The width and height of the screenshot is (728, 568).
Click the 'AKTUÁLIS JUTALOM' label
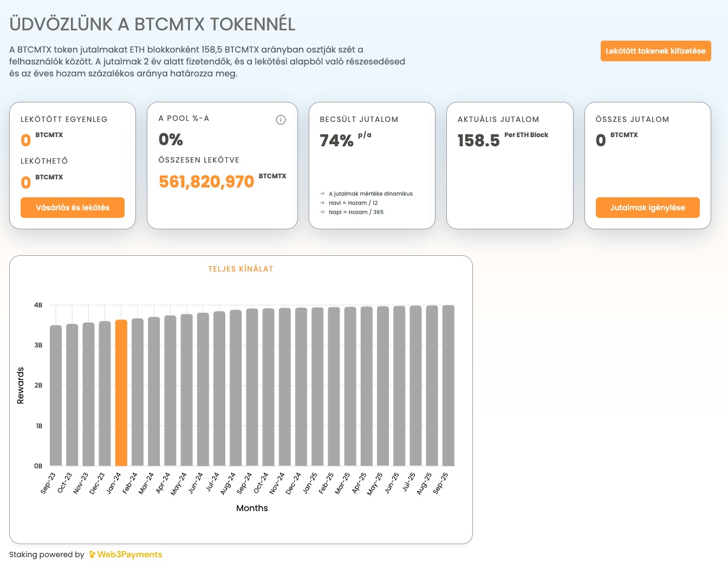(x=498, y=119)
